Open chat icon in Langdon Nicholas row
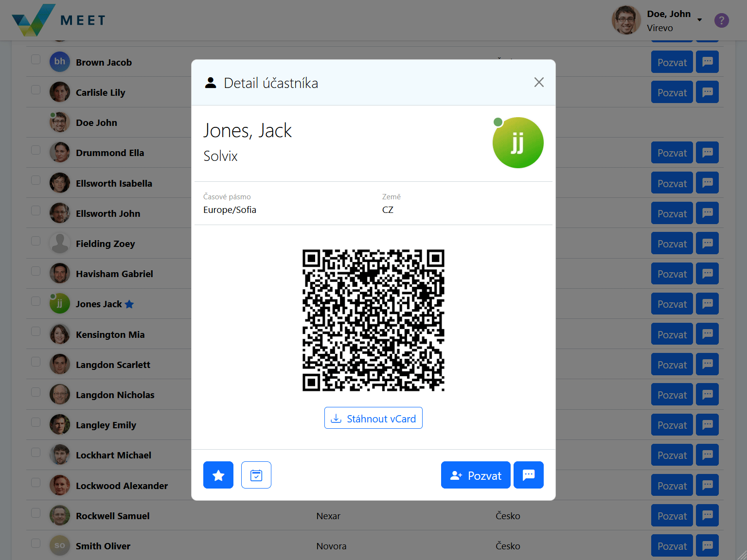 point(707,394)
